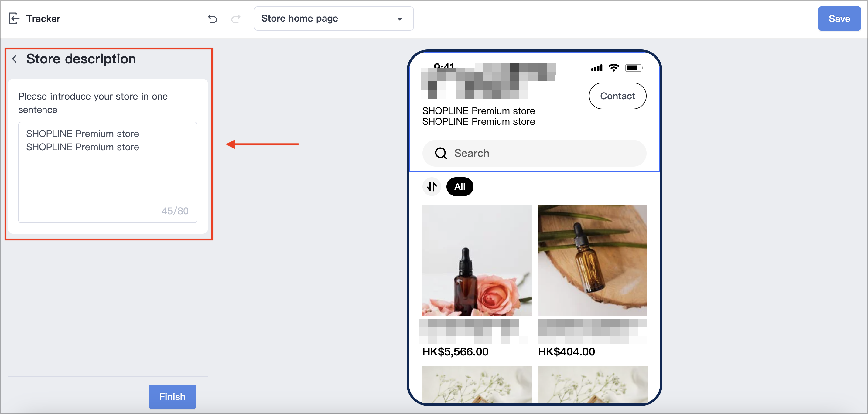Click 'Please introduce your store' instruction
The width and height of the screenshot is (868, 414).
(93, 103)
